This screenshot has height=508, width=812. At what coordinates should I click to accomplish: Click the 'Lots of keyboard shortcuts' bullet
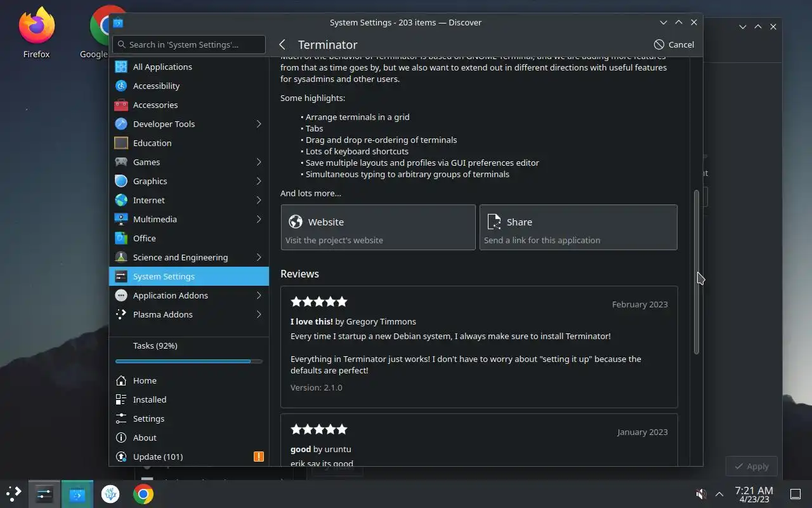357,151
